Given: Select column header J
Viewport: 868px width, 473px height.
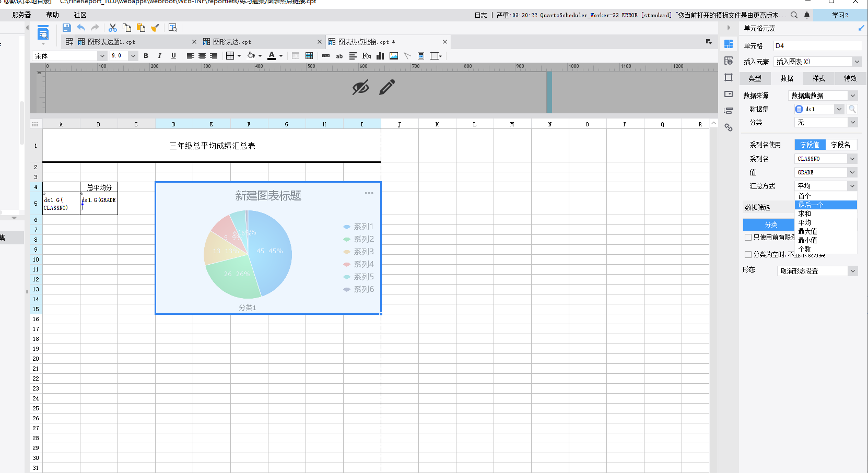Looking at the screenshot, I should click(400, 124).
